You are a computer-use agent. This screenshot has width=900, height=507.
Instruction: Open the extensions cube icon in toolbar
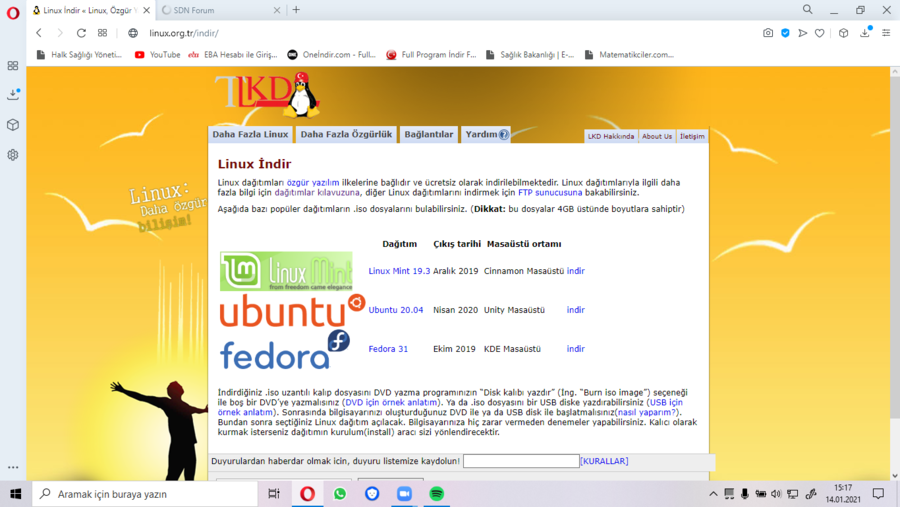tap(843, 33)
